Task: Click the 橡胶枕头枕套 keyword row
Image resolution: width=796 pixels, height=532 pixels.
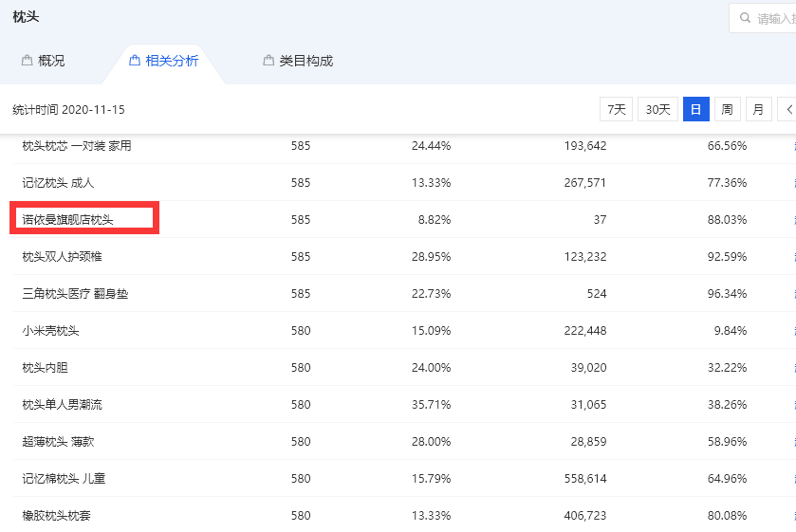Action: pyautogui.click(x=56, y=516)
